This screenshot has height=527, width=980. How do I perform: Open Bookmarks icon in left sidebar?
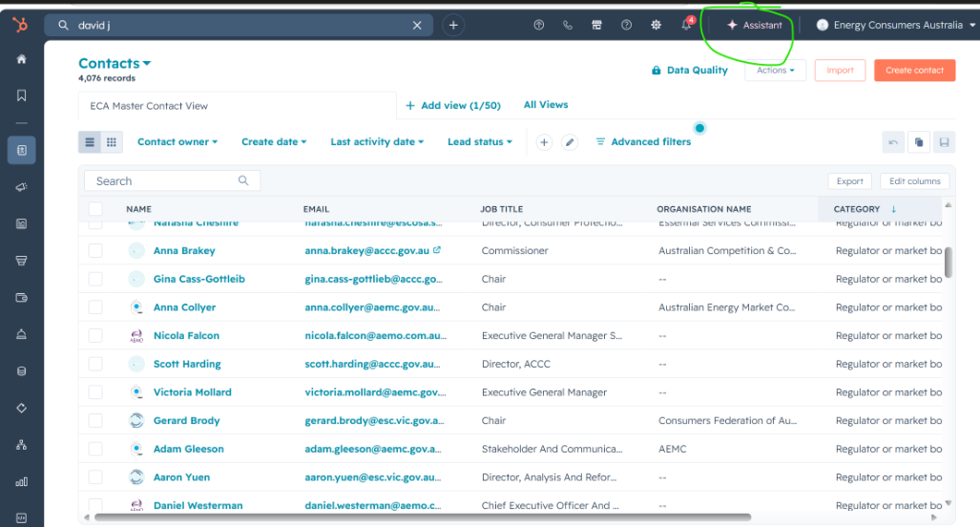click(x=21, y=95)
